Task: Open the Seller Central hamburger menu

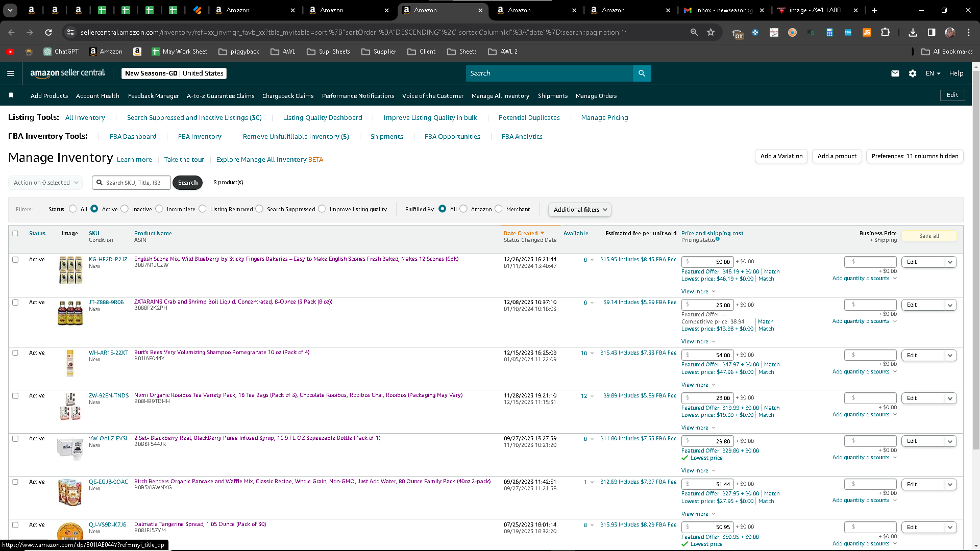Action: [x=11, y=73]
